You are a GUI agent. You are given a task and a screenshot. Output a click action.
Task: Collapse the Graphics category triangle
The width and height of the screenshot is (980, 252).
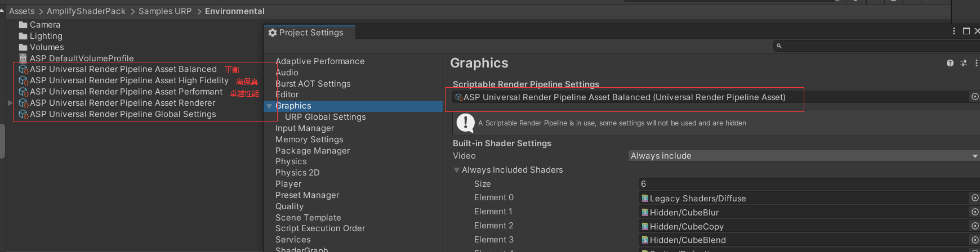(x=269, y=106)
